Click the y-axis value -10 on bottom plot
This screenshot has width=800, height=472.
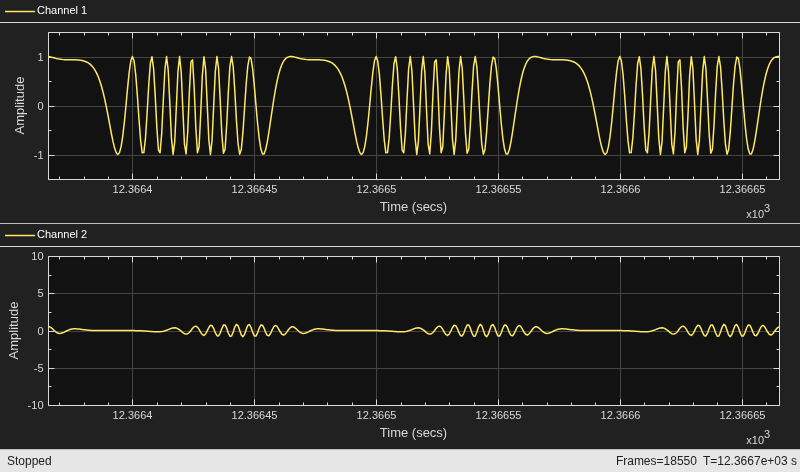[x=35, y=405]
